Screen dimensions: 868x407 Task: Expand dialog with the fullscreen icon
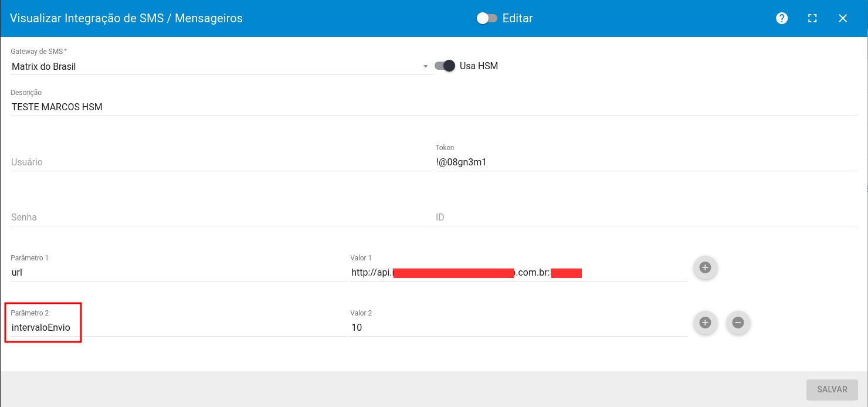[x=812, y=18]
